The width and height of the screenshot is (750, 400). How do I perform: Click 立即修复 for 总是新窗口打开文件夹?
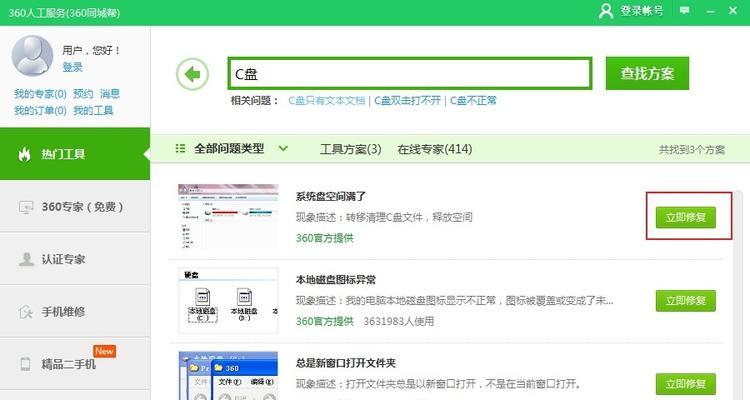click(685, 384)
